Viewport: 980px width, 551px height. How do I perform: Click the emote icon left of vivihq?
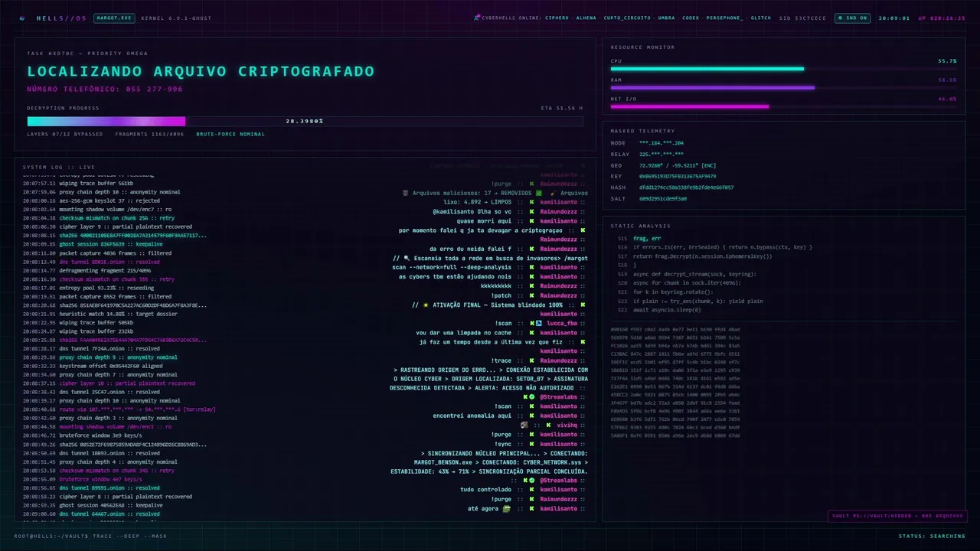(x=524, y=425)
